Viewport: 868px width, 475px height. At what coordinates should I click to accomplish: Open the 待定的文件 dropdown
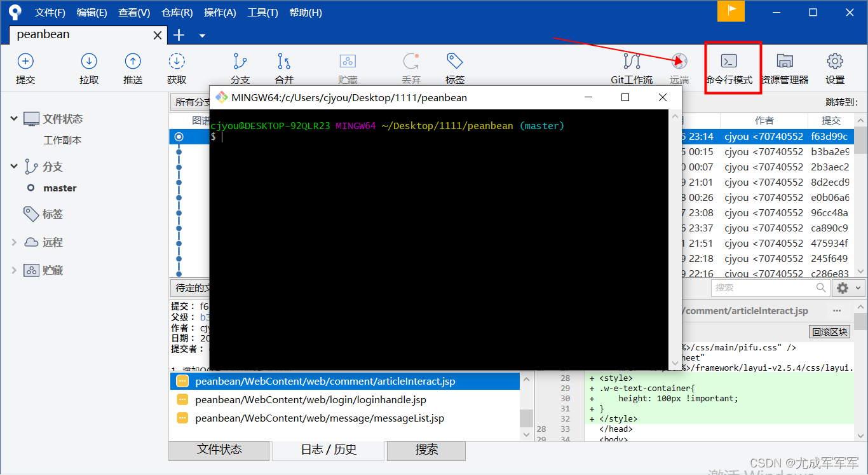[x=190, y=288]
